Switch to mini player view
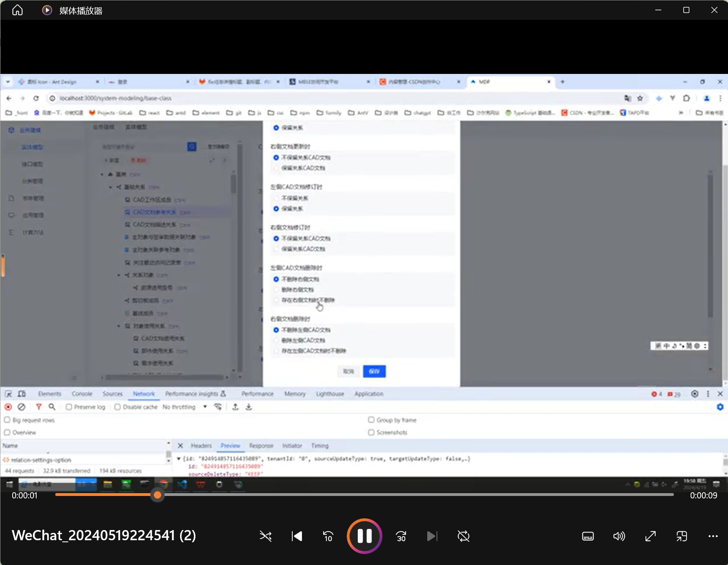The image size is (728, 565). pyautogui.click(x=682, y=536)
